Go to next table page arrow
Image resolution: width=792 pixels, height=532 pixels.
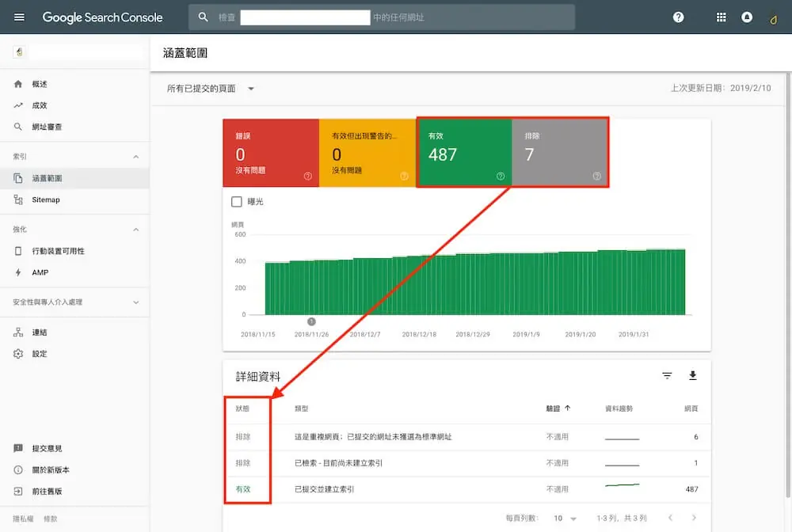(694, 518)
